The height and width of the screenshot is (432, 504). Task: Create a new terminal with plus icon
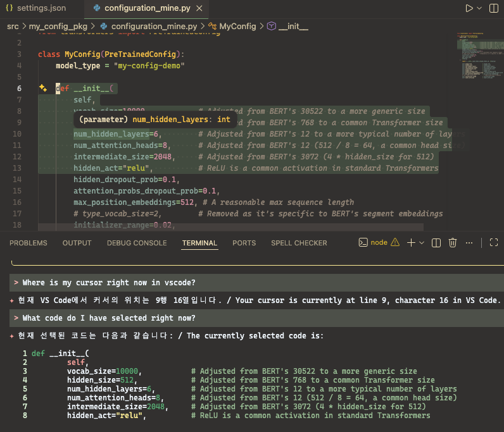pyautogui.click(x=411, y=243)
